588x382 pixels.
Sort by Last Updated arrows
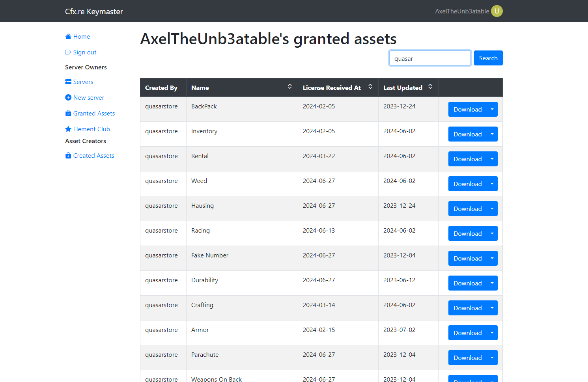click(430, 86)
